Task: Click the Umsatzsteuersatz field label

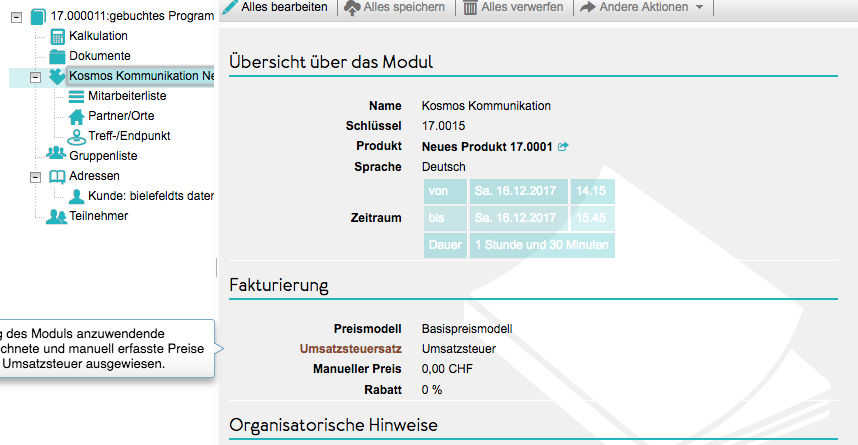Action: tap(350, 349)
